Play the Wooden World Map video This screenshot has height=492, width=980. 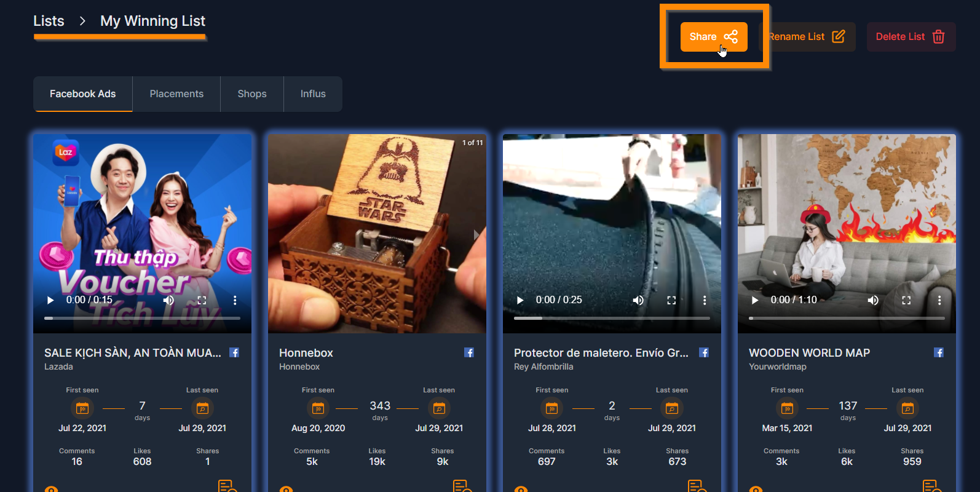click(755, 300)
